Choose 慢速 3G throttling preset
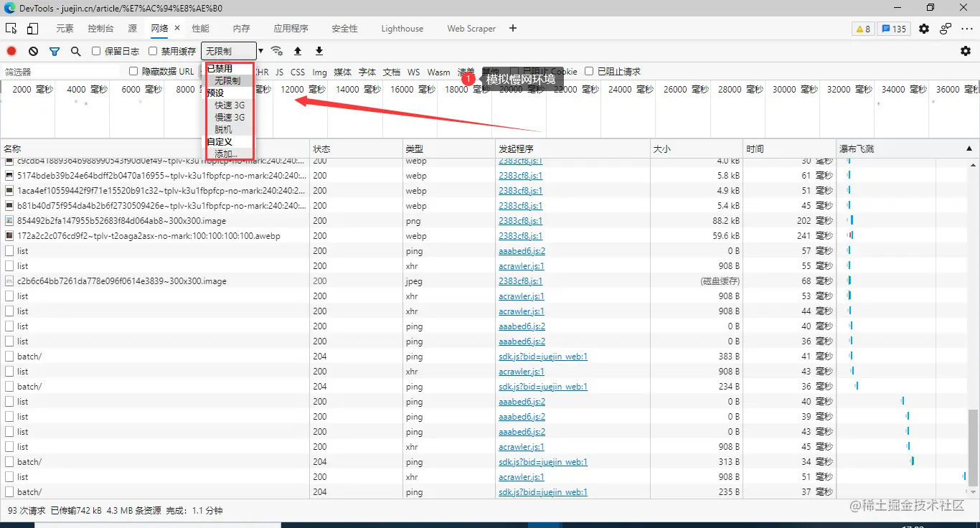 click(229, 118)
